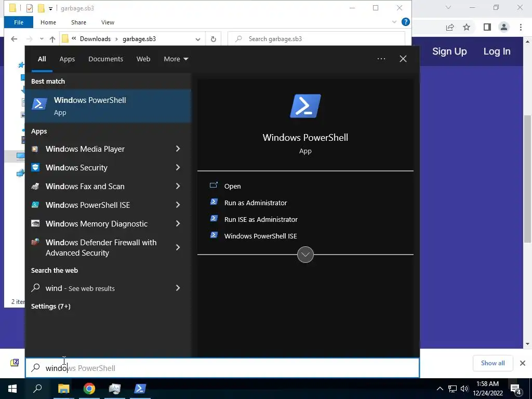Click the taskbar search magnifier
The height and width of the screenshot is (399, 532).
point(37,389)
